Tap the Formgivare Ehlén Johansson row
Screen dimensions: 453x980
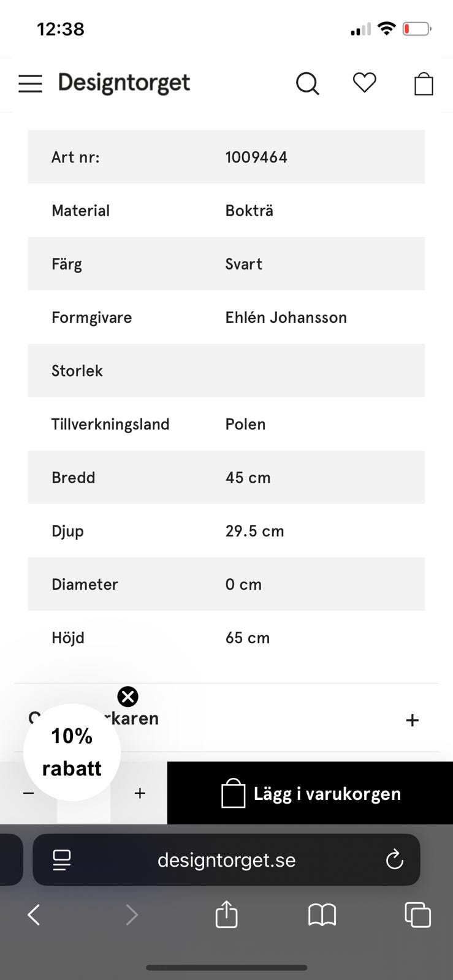[226, 317]
